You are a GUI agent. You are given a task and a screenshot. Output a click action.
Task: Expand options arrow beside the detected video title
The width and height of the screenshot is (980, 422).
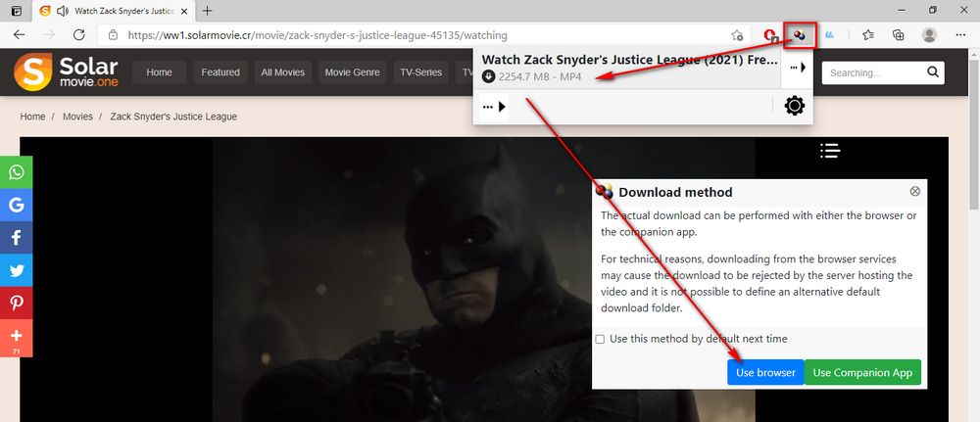pyautogui.click(x=798, y=67)
